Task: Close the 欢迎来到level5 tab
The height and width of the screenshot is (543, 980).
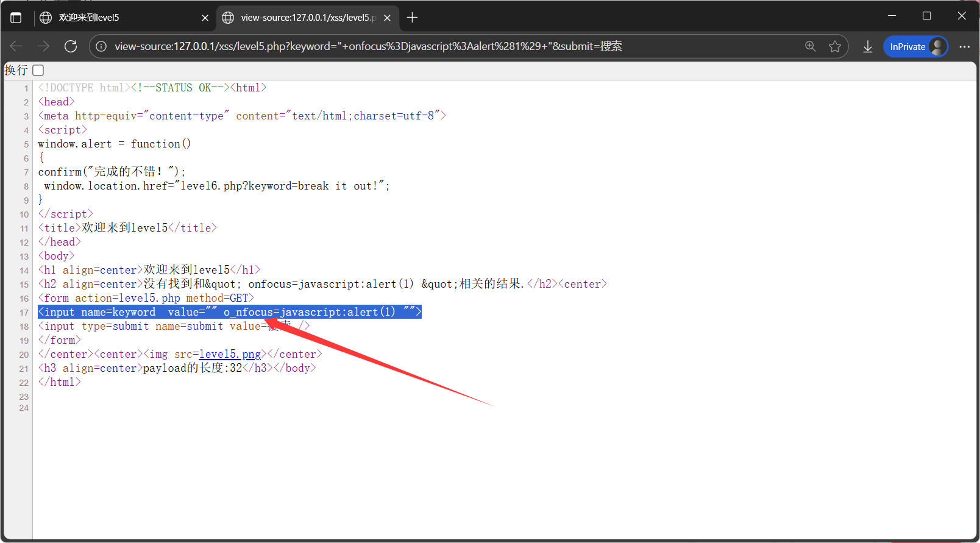Action: (x=205, y=18)
